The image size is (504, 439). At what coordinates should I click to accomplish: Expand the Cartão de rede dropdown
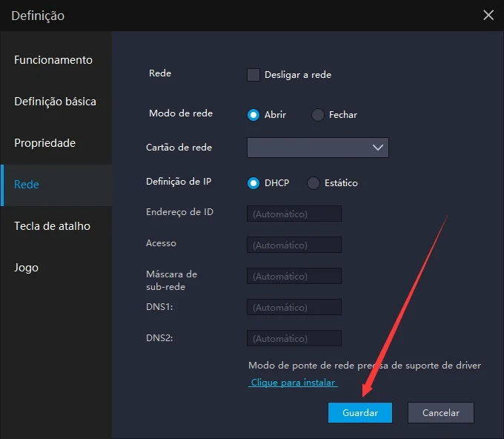[x=317, y=148]
